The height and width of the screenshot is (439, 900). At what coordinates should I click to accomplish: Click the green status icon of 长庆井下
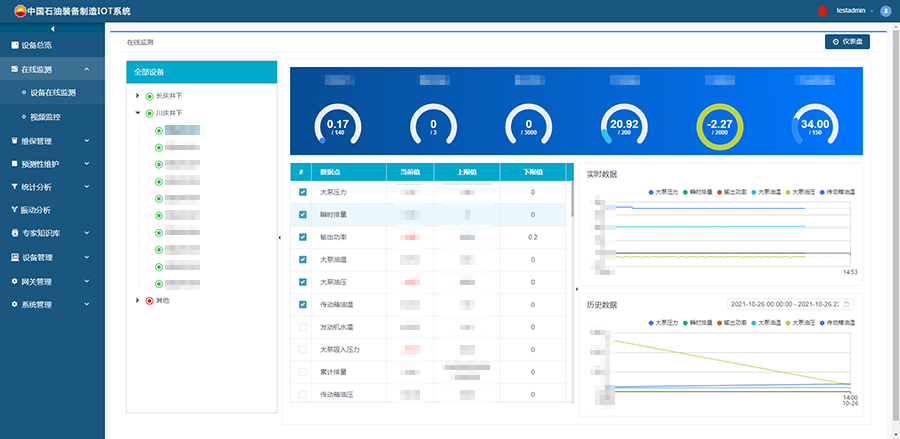(x=149, y=96)
